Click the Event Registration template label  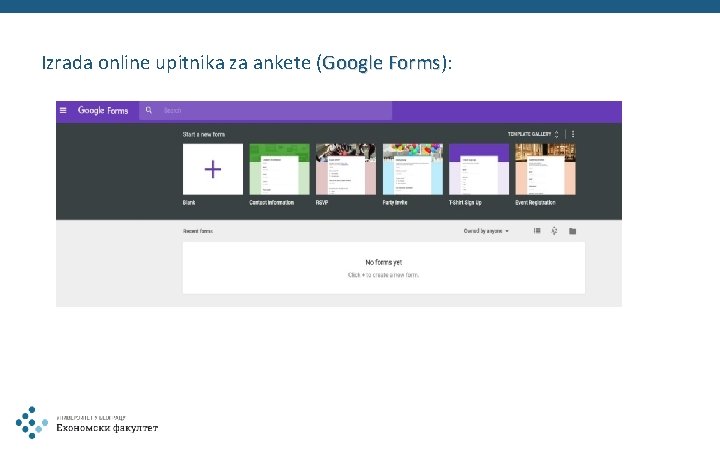coord(535,202)
